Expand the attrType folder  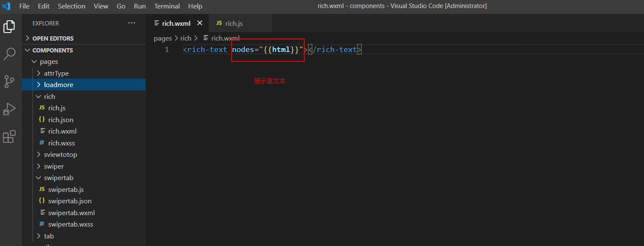pos(84,73)
